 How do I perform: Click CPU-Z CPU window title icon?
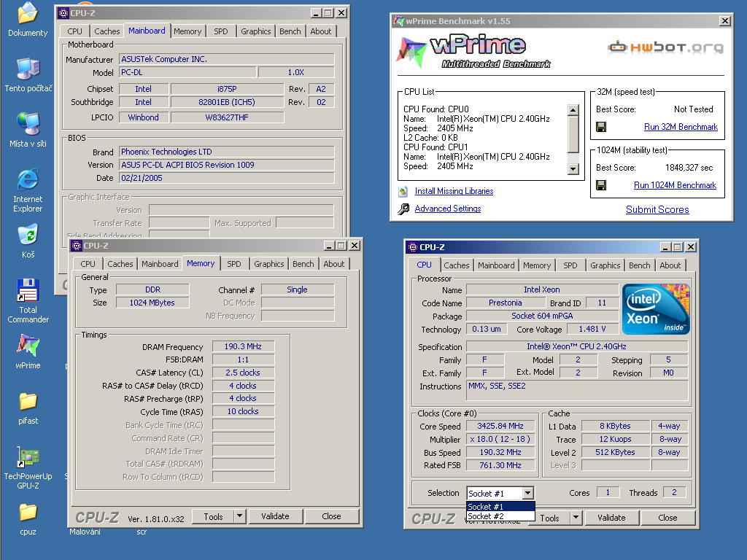(x=413, y=247)
